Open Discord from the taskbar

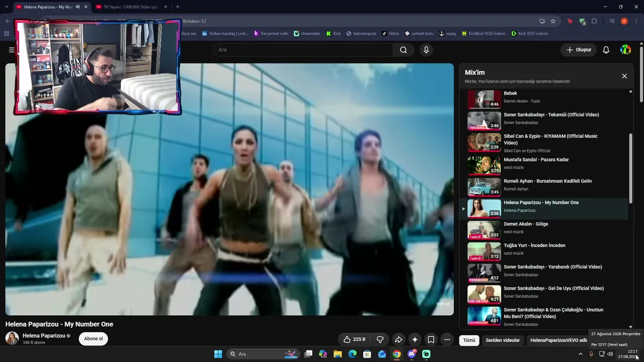[x=412, y=354]
